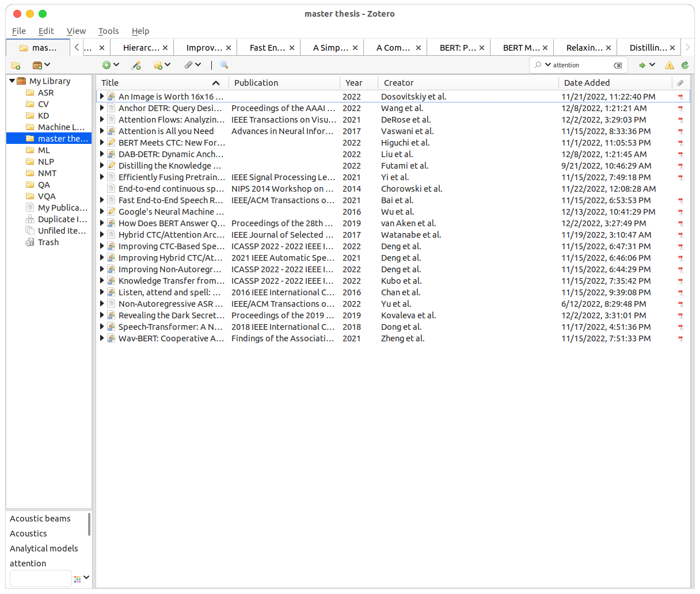This screenshot has height=594, width=700.
Task: Click the New Collection toolbar icon
Action: coord(16,66)
